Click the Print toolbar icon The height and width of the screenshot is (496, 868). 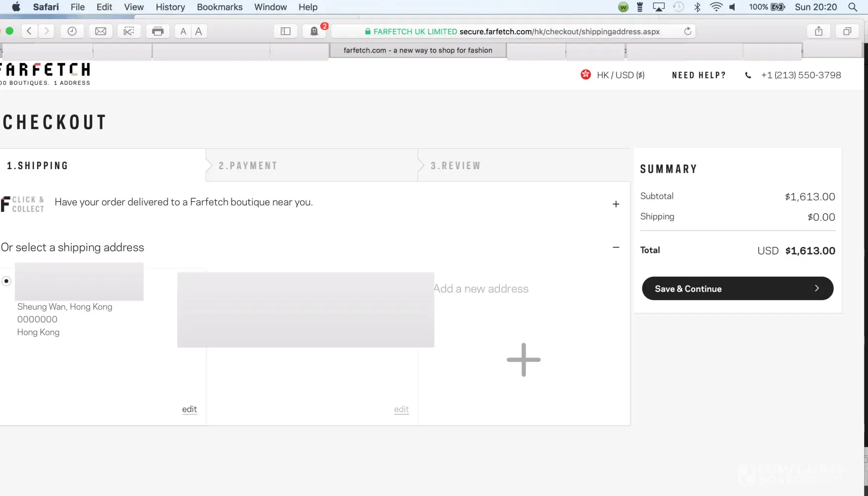(158, 31)
